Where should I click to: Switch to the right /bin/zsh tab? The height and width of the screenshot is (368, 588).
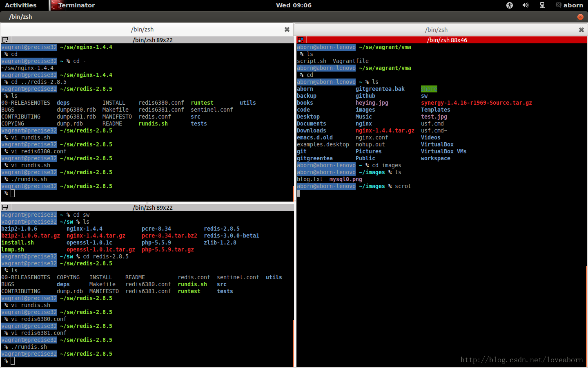click(436, 30)
